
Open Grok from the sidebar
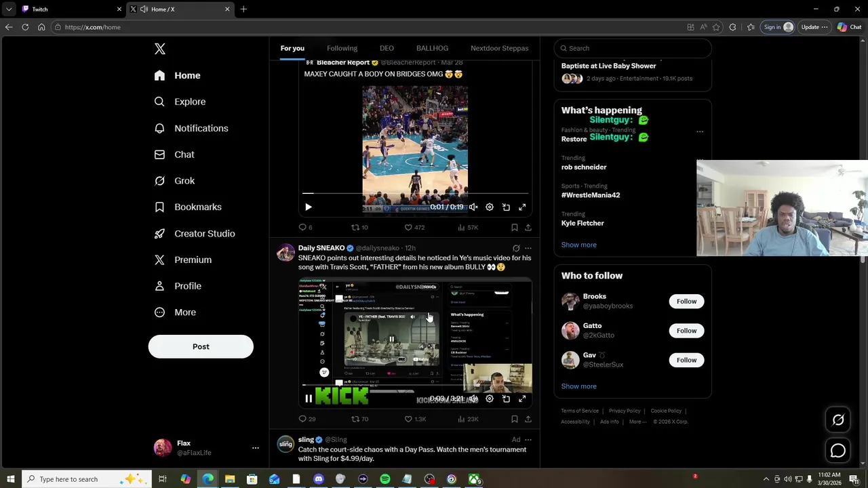(174, 181)
